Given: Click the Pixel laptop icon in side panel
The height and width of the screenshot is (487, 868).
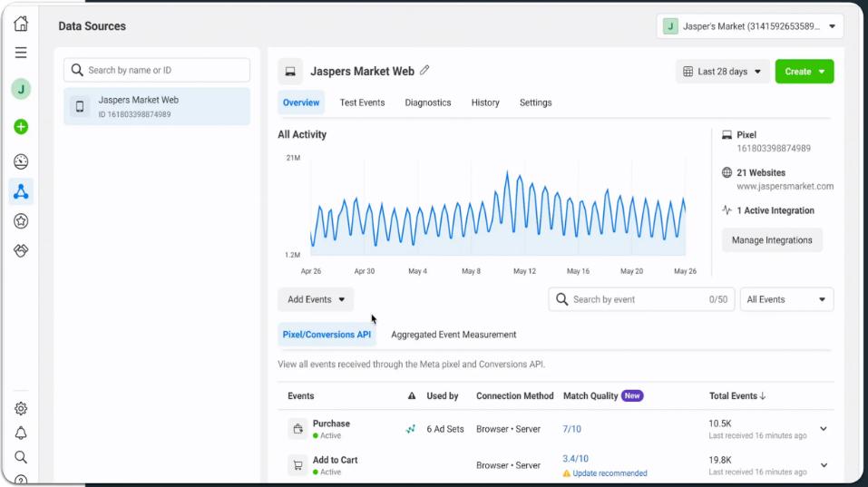Looking at the screenshot, I should 727,134.
